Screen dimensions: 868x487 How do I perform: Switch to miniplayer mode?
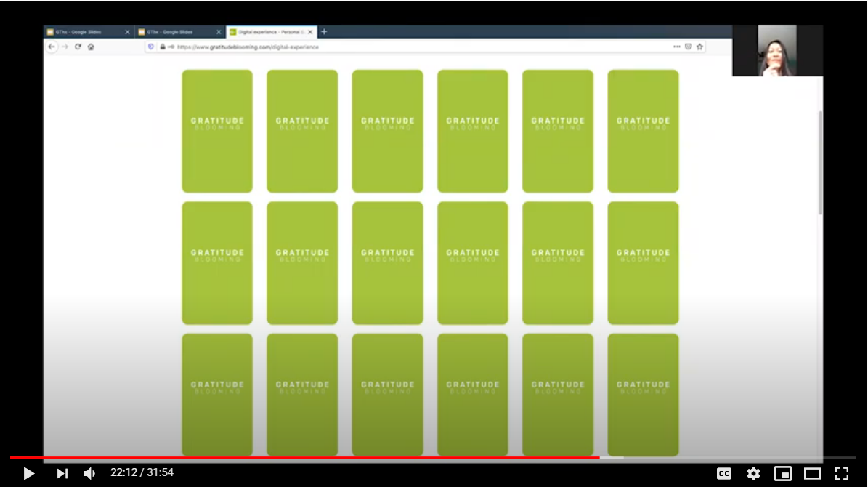[783, 473]
